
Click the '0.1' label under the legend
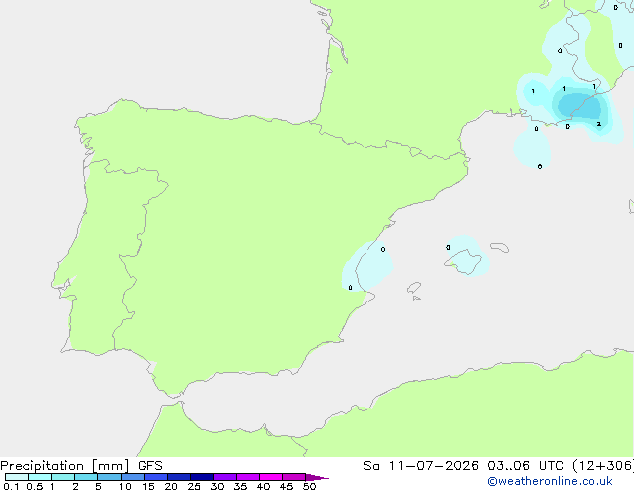tap(11, 486)
